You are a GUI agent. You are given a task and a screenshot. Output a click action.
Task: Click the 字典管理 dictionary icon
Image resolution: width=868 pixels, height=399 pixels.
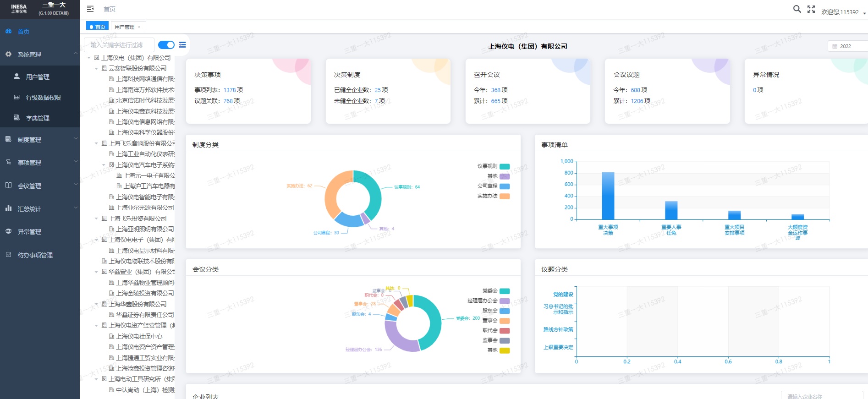pos(16,118)
